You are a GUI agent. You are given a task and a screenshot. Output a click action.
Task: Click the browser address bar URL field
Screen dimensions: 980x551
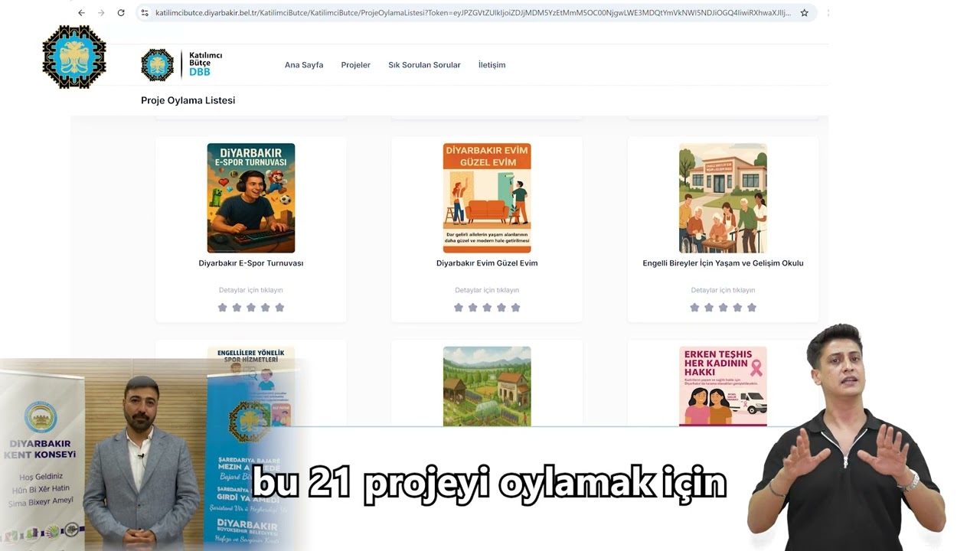383,12
